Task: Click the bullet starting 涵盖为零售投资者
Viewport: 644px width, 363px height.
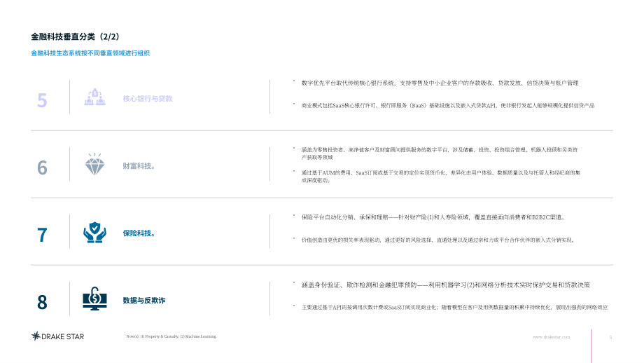Action: (x=440, y=153)
